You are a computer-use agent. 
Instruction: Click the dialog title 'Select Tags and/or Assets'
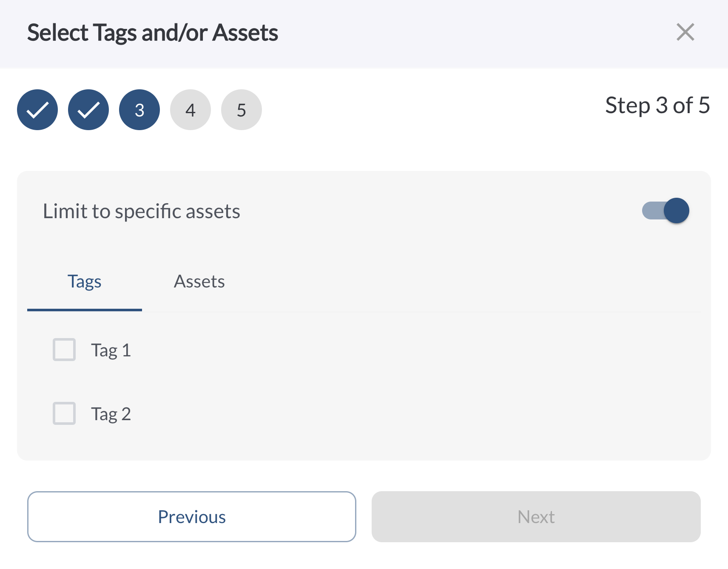tap(152, 33)
